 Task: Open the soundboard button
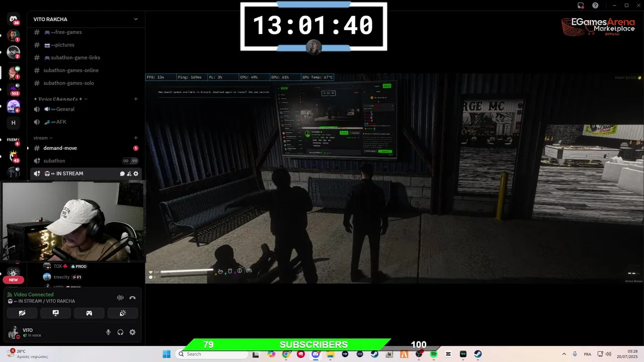coord(123,313)
